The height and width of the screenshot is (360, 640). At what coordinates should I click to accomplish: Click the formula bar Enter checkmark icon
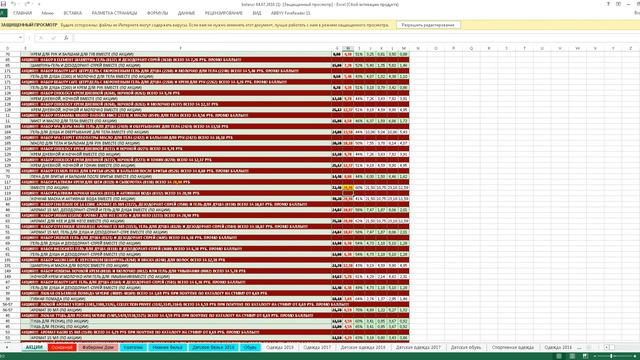[x=53, y=38]
